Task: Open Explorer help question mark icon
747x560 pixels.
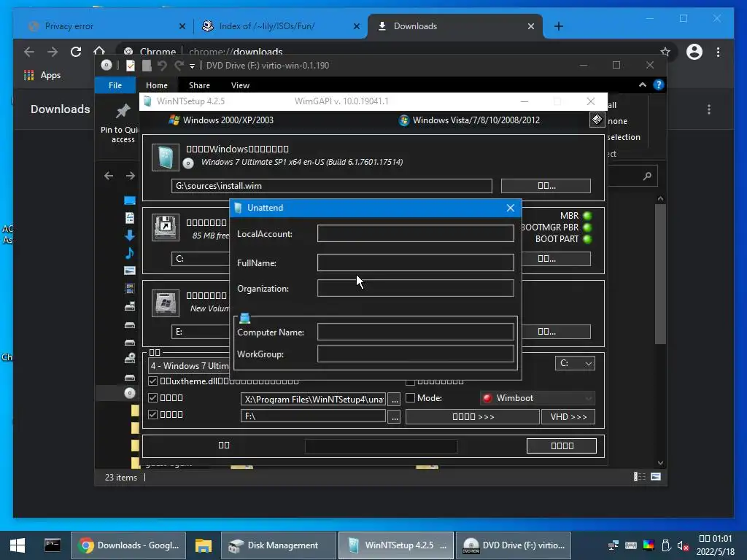Action: (659, 85)
